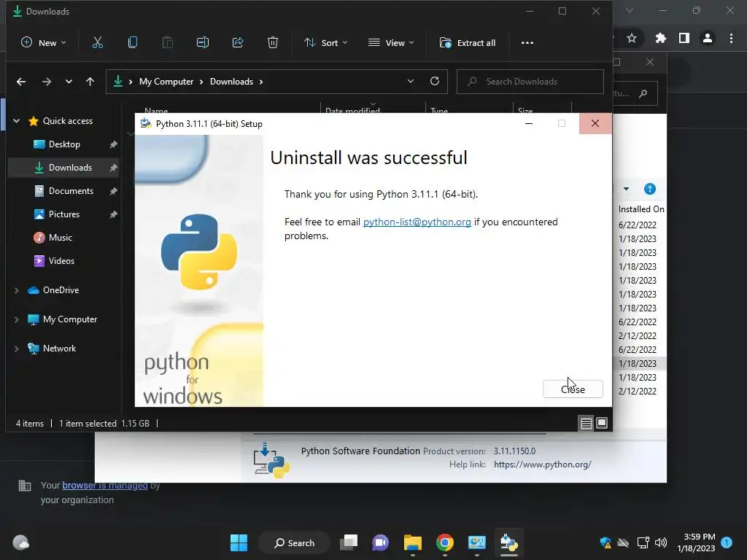Go up one folder level
Screen dimensions: 747x560
click(90, 82)
